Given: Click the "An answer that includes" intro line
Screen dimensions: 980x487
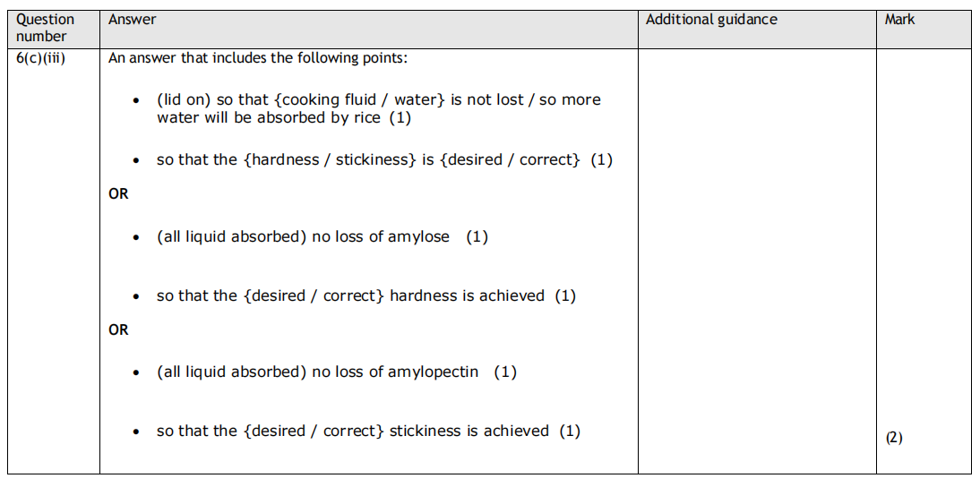Looking at the screenshot, I should tap(257, 59).
